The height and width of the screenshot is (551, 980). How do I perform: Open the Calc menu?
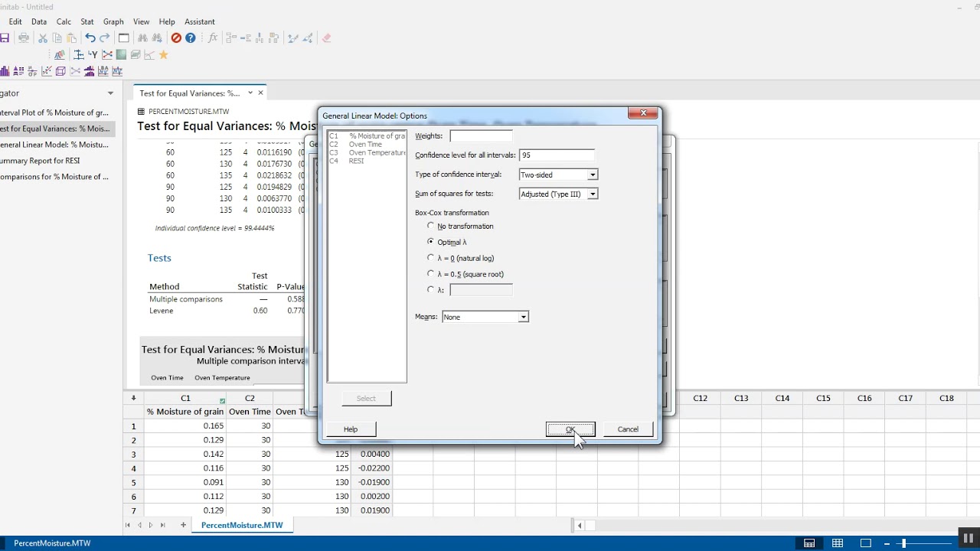(64, 21)
